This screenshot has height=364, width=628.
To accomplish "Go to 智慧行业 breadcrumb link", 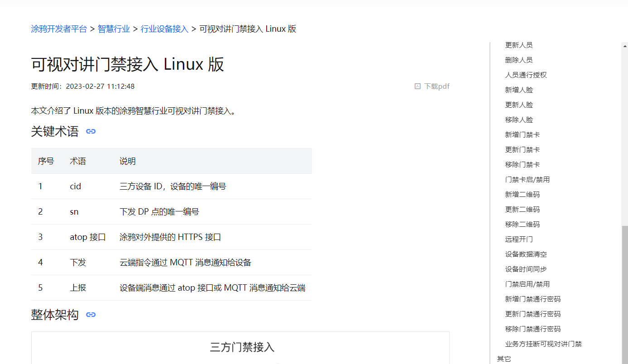I will pos(114,29).
